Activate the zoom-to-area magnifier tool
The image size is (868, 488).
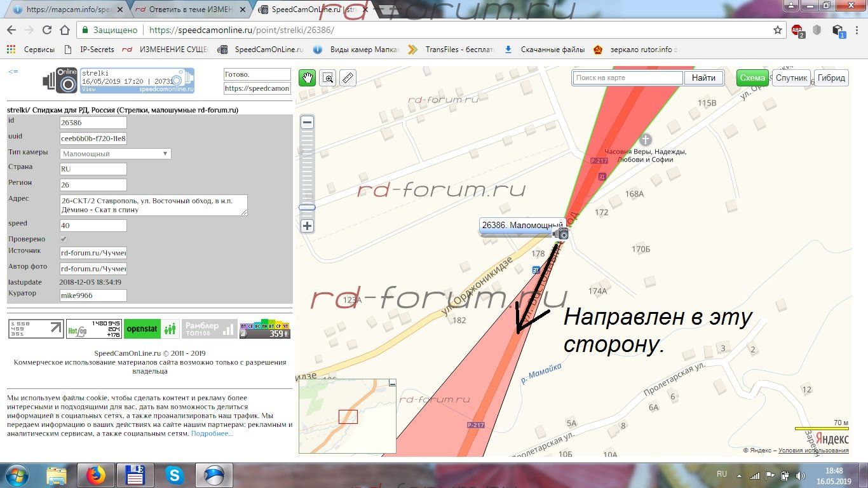[x=328, y=78]
